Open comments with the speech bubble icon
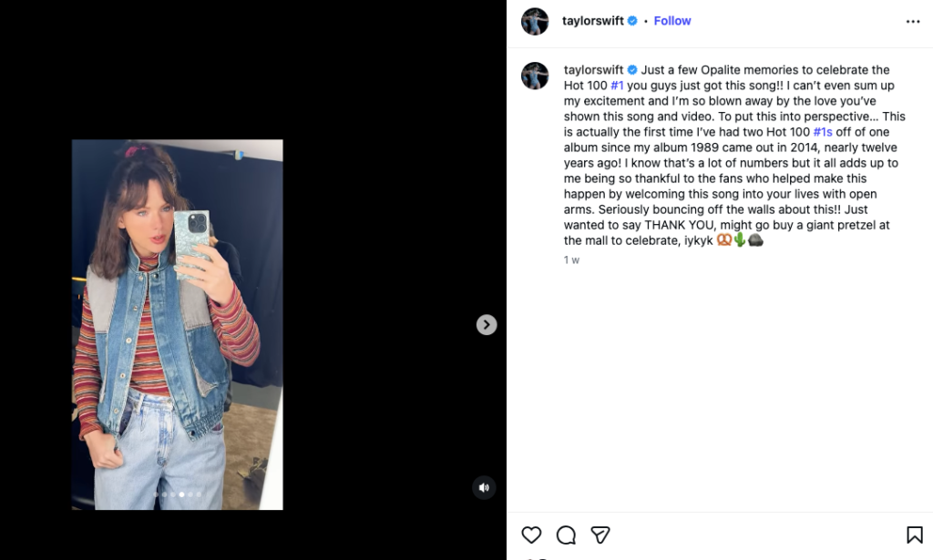The image size is (933, 560). tap(566, 535)
